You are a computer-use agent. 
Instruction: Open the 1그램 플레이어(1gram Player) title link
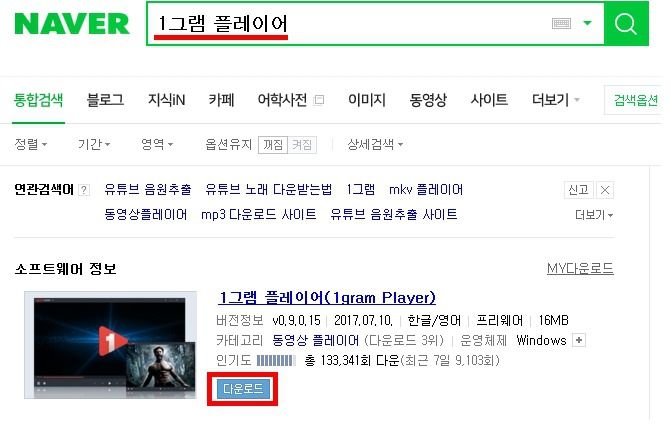pos(327,297)
